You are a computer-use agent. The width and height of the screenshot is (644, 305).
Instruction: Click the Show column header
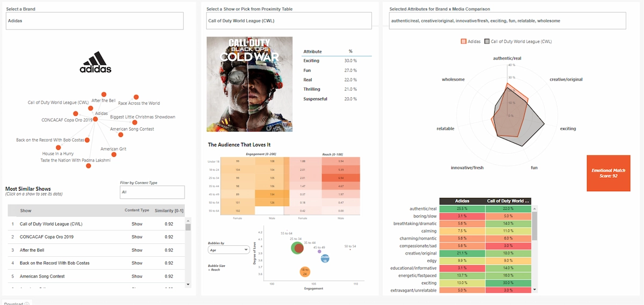(26, 210)
